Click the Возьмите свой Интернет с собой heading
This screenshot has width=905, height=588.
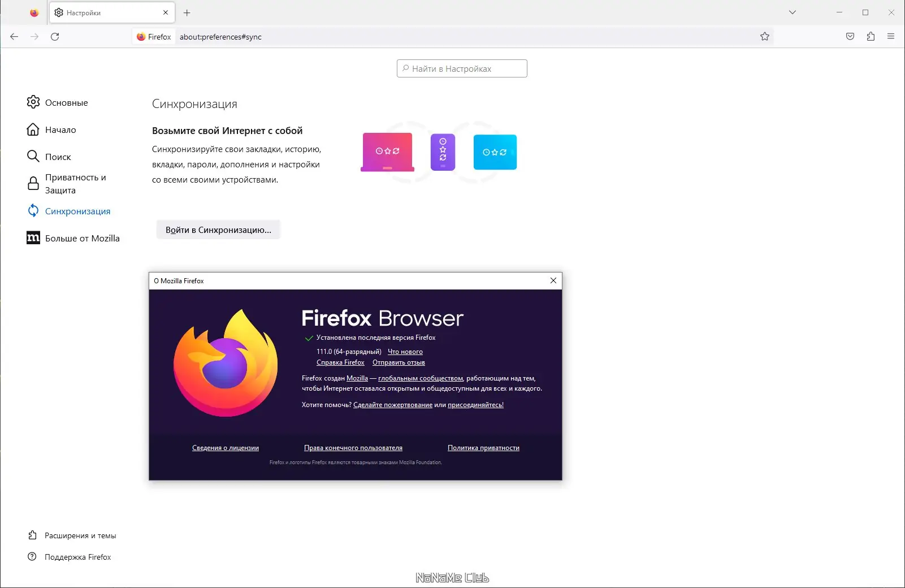[227, 131]
